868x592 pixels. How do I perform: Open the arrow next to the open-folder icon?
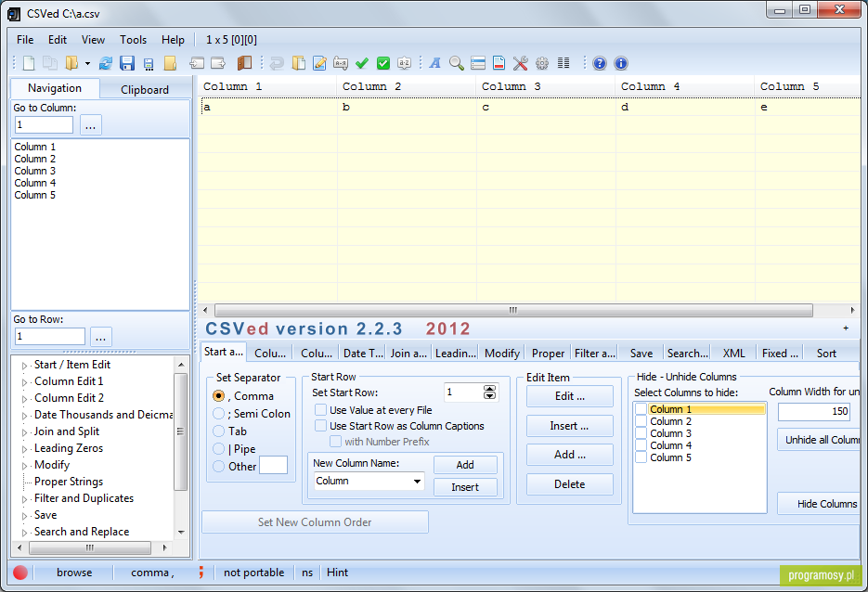[87, 64]
